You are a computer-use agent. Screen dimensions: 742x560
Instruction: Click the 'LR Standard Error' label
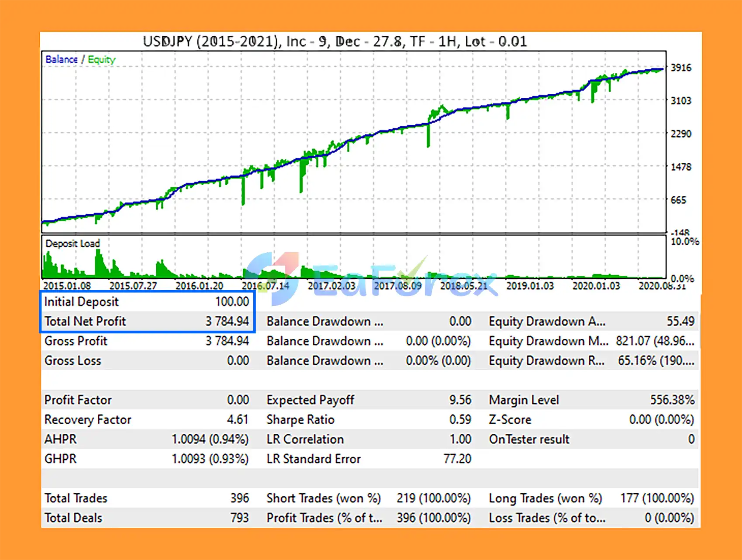point(314,459)
